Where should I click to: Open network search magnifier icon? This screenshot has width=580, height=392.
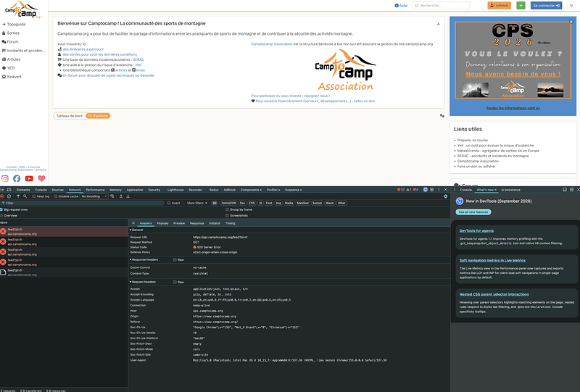[25, 196]
